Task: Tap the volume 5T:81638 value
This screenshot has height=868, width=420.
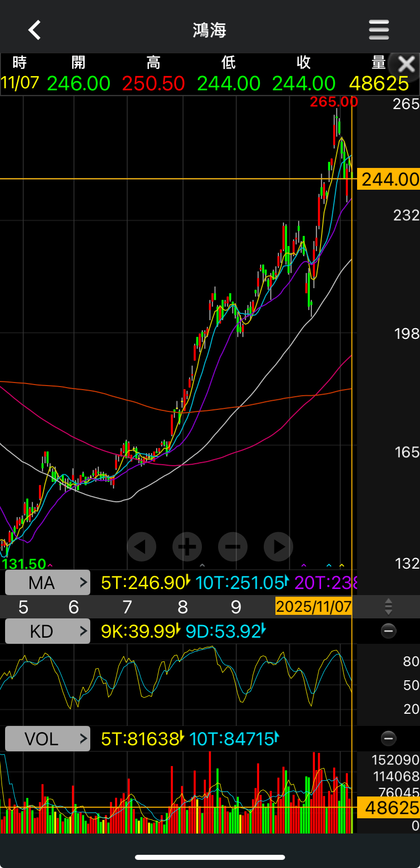Action: click(140, 739)
